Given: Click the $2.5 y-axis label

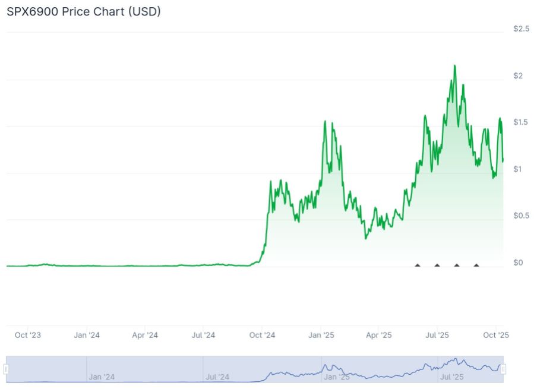Looking at the screenshot, I should (522, 29).
